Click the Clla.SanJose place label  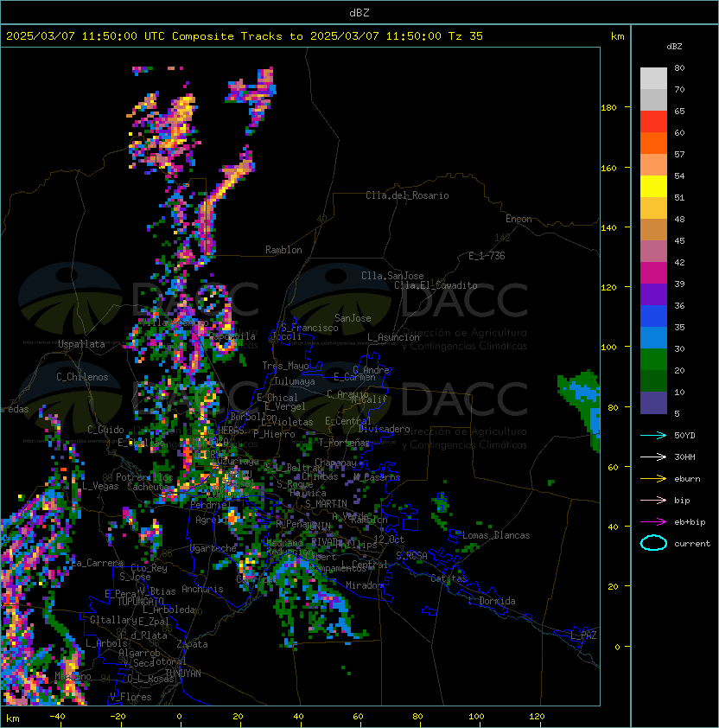[392, 276]
